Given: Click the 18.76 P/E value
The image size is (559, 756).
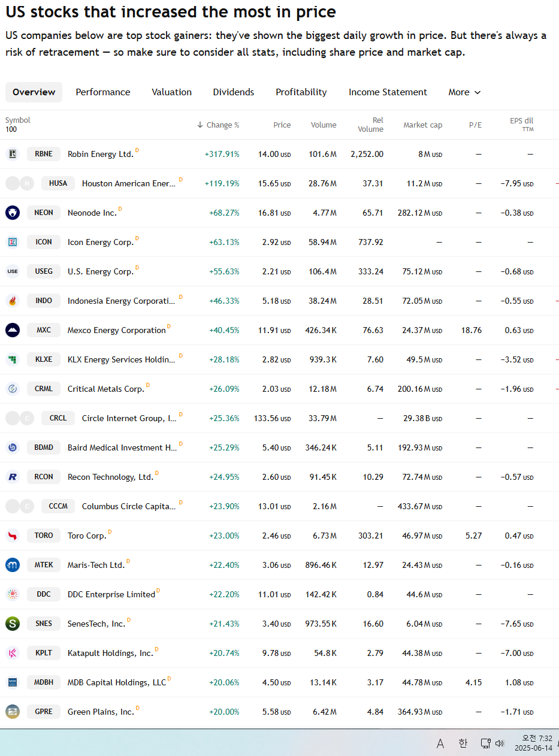Looking at the screenshot, I should [472, 330].
